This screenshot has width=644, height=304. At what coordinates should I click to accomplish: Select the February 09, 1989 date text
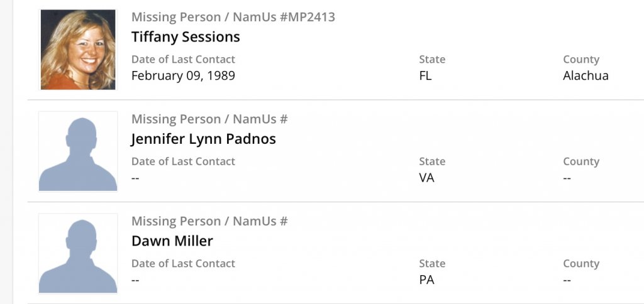(x=183, y=76)
